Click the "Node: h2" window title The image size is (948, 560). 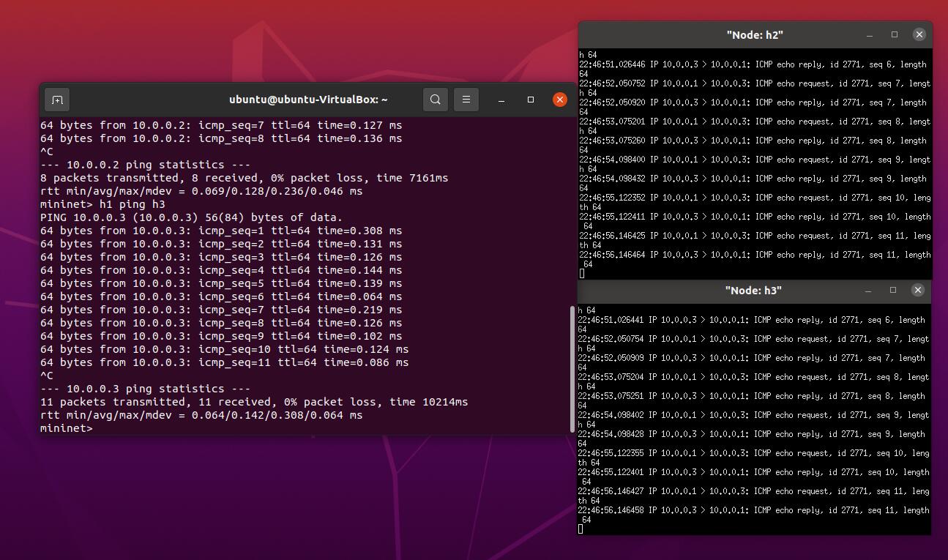pyautogui.click(x=755, y=34)
